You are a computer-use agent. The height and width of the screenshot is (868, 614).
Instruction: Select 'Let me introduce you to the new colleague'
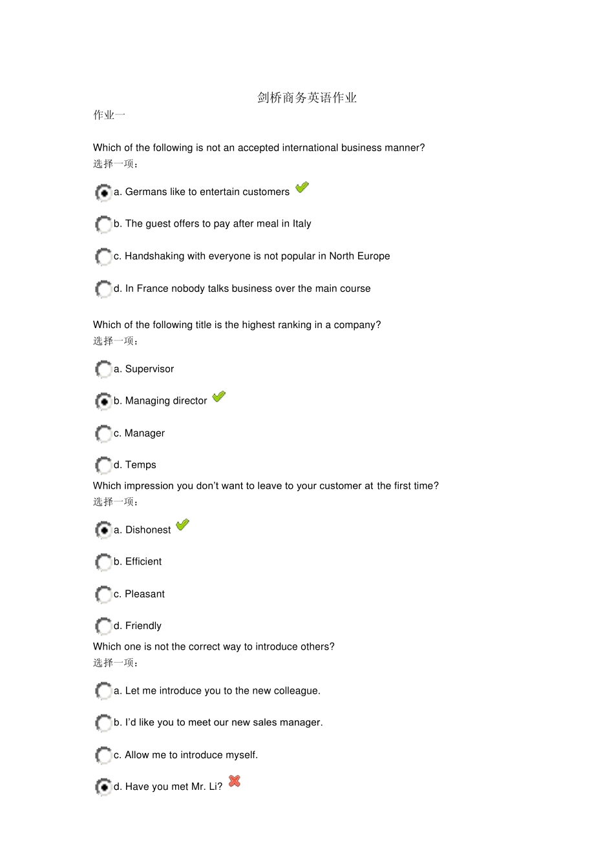tap(103, 691)
